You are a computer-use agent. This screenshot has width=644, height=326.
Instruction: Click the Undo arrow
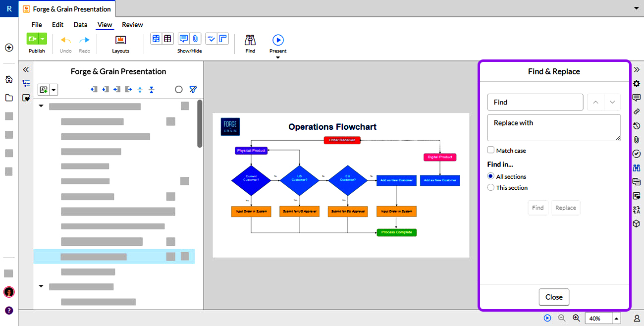[x=65, y=40]
